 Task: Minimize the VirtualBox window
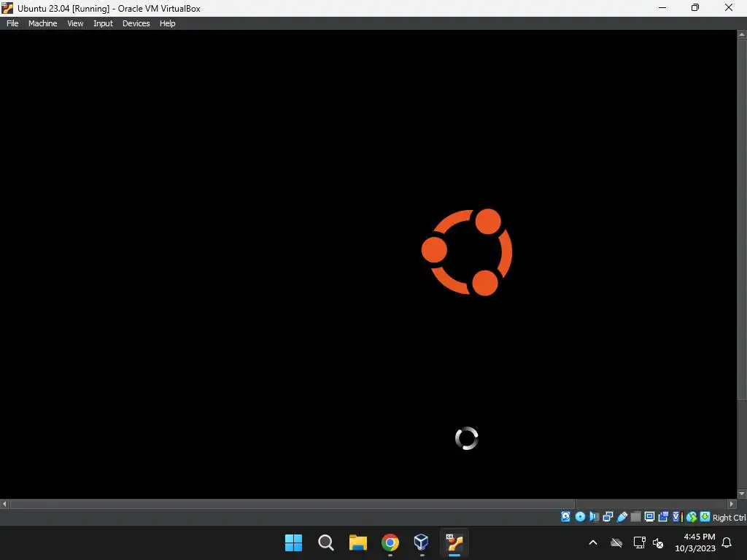[662, 7]
